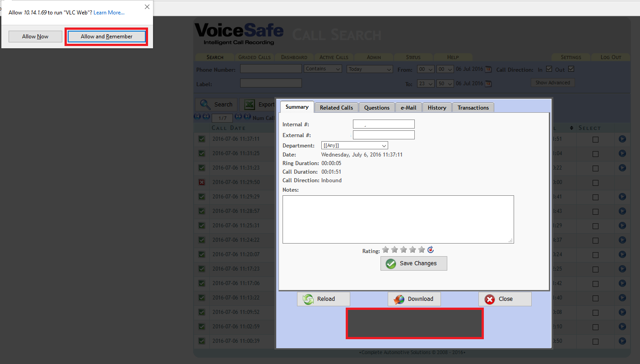Image resolution: width=640 pixels, height=364 pixels.
Task: Click Allow Now for VLC Web
Action: point(35,37)
